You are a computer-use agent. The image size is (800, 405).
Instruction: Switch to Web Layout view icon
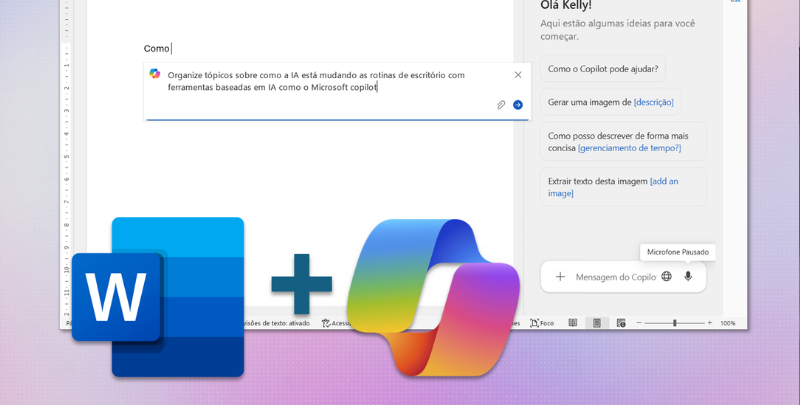point(621,323)
